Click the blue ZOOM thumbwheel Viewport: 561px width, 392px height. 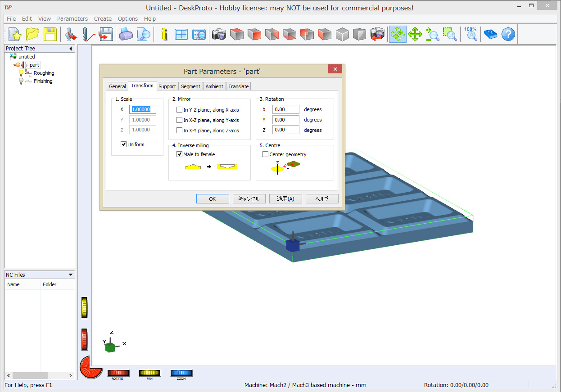point(181,373)
